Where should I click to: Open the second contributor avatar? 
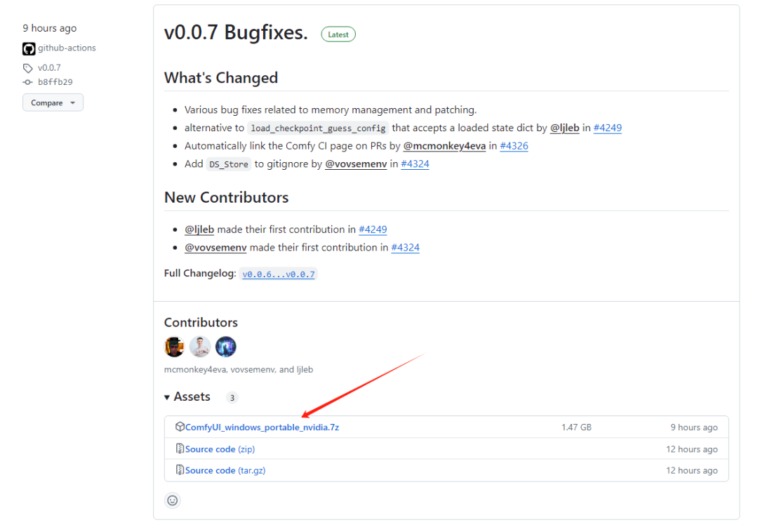200,347
